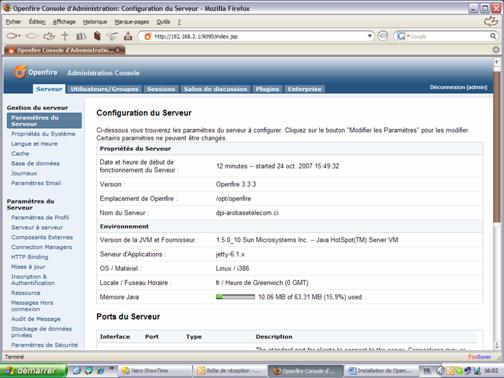Click the Forward navigation button in Firefox toolbar
Image resolution: width=504 pixels, height=378 pixels.
click(31, 36)
